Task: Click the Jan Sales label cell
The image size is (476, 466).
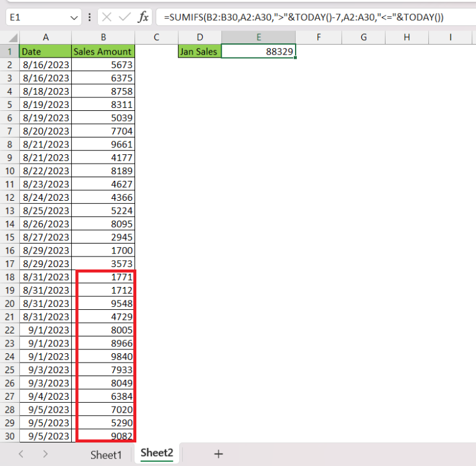Action: pos(199,52)
